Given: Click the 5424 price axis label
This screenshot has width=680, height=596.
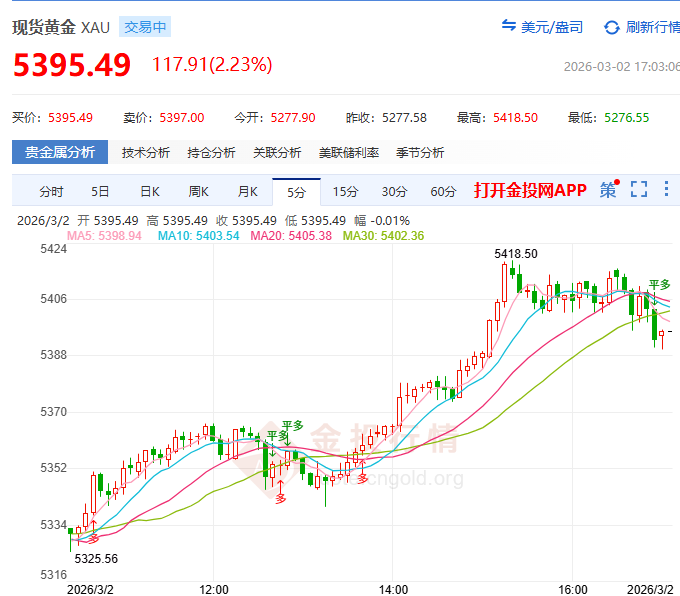Looking at the screenshot, I should click(54, 249).
